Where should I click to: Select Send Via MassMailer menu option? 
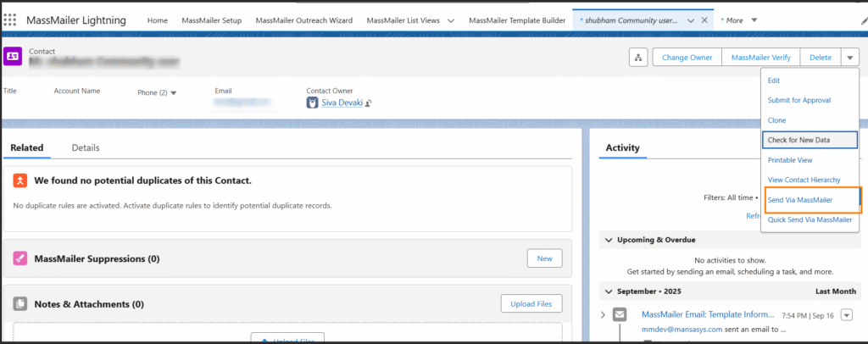pyautogui.click(x=799, y=200)
